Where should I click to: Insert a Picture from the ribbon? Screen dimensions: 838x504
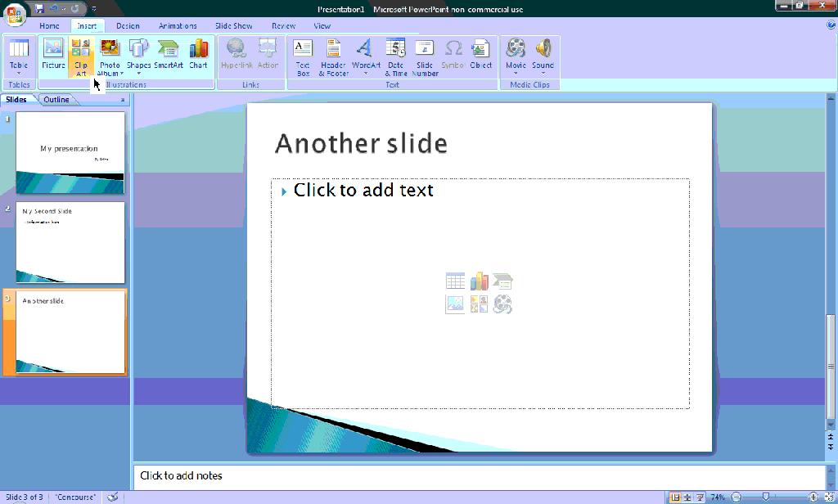tap(53, 55)
